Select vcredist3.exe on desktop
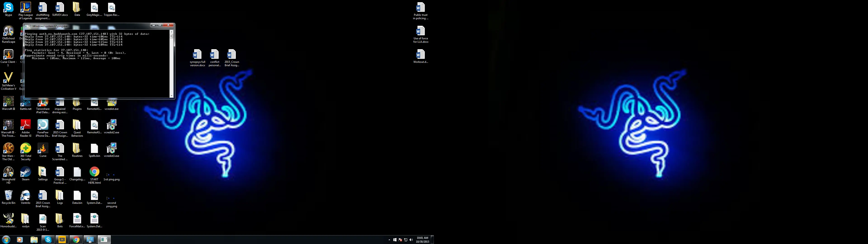The width and height of the screenshot is (868, 244). coord(111,150)
